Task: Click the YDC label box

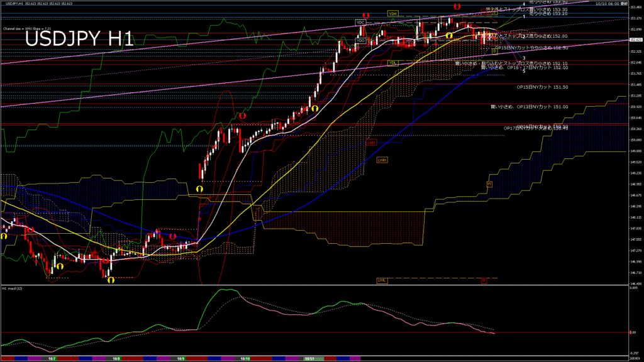Action: (x=360, y=22)
